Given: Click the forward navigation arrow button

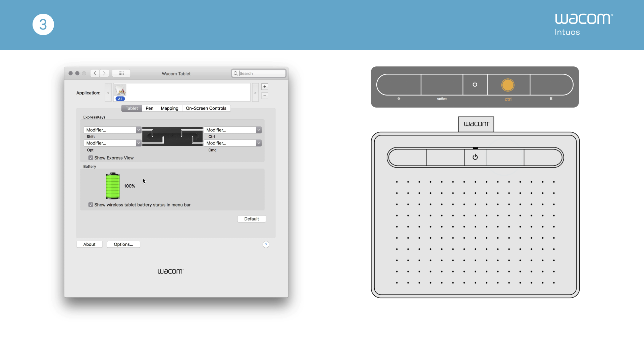Looking at the screenshot, I should click(x=104, y=73).
